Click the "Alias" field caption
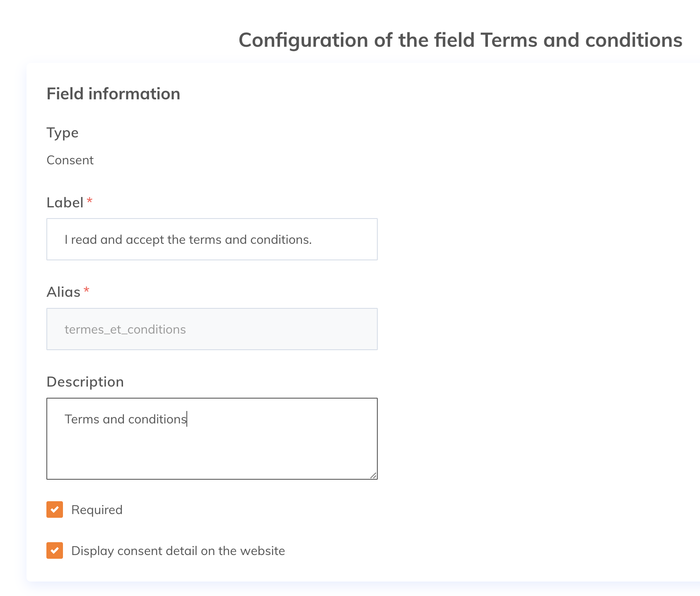This screenshot has height=596, width=700. click(63, 292)
